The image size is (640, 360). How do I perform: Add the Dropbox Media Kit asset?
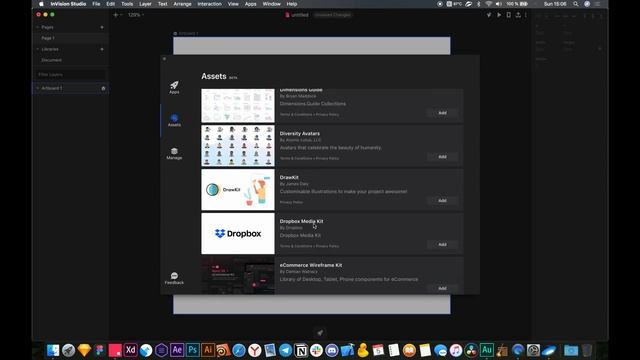(442, 244)
